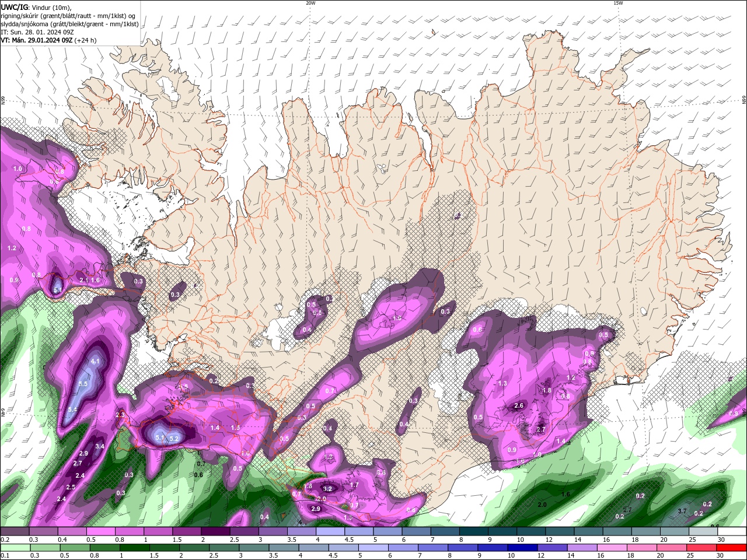This screenshot has width=747, height=560.
Task: Click the valid time 'VT: Mán. 29.01.2024 09Z (+24 h)'
Action: click(48, 40)
